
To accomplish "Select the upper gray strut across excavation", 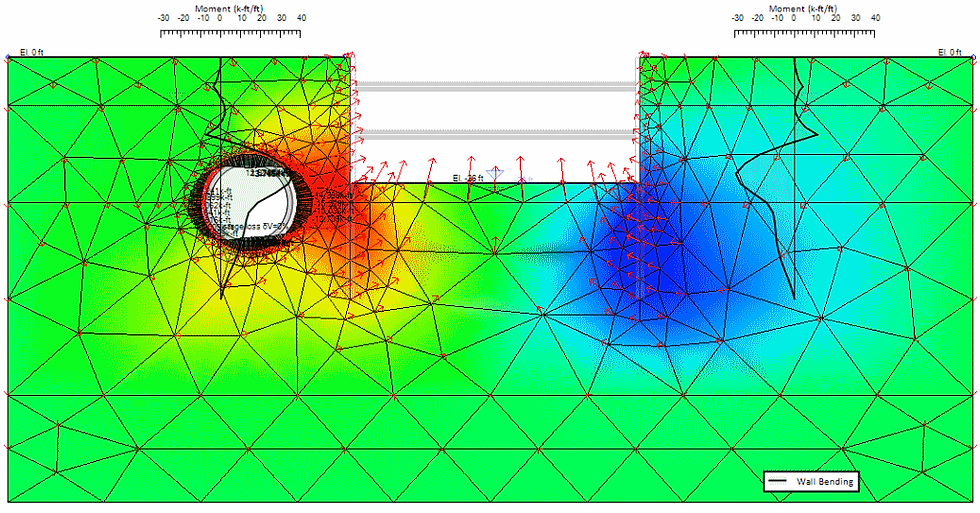I will tap(496, 86).
